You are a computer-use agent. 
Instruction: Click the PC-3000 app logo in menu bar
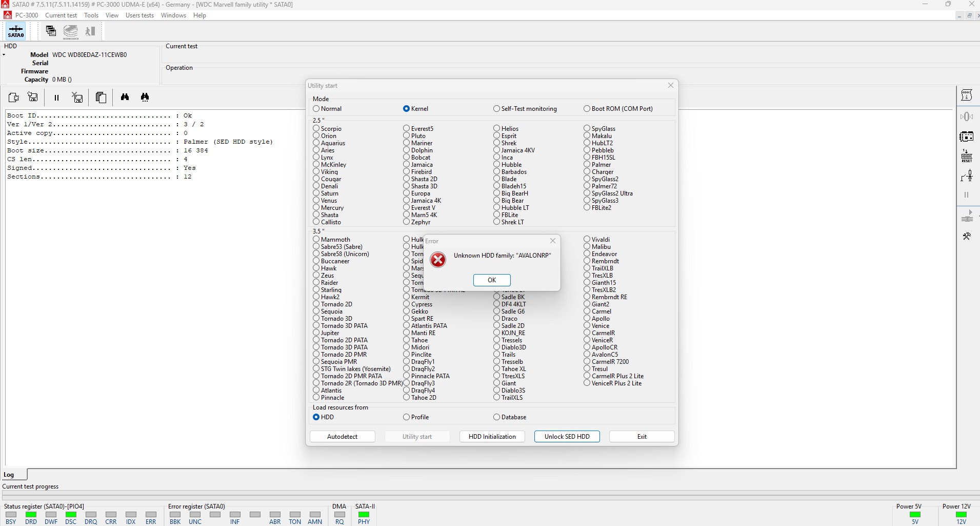click(7, 15)
